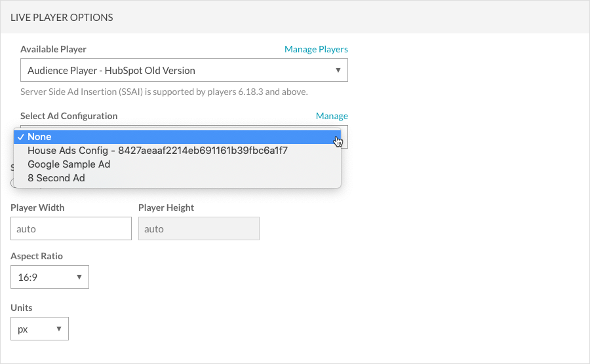Focus the Player Width input field
Screen dimensions: 590x364
(x=71, y=229)
